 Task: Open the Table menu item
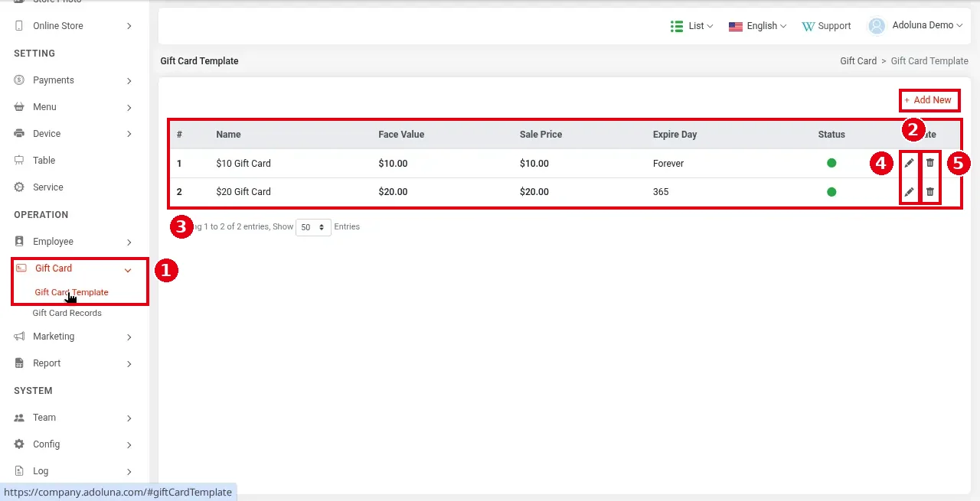pos(44,161)
